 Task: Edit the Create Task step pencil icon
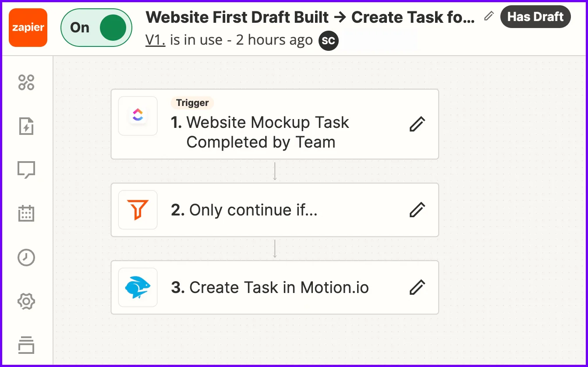417,287
